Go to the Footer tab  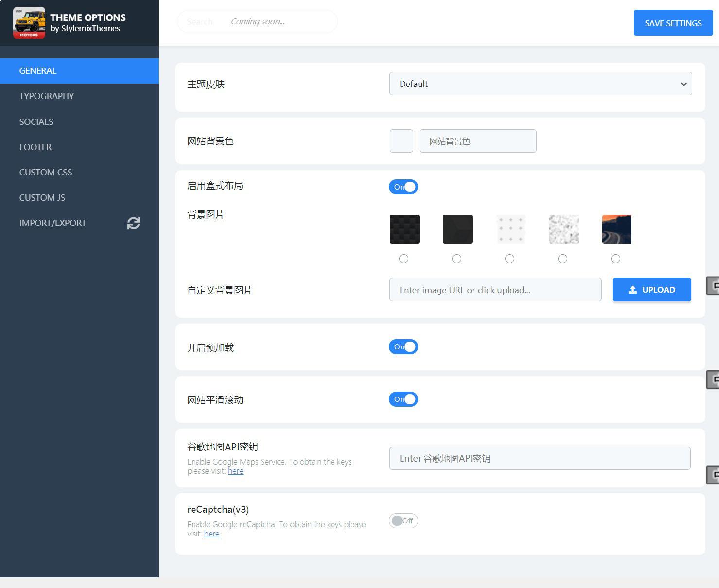[79, 147]
